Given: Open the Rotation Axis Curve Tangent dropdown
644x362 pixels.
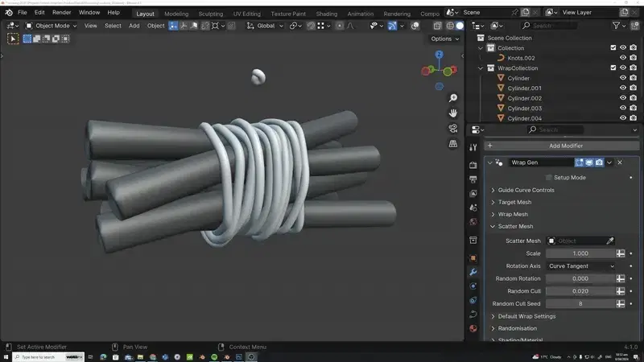Looking at the screenshot, I should pyautogui.click(x=581, y=265).
